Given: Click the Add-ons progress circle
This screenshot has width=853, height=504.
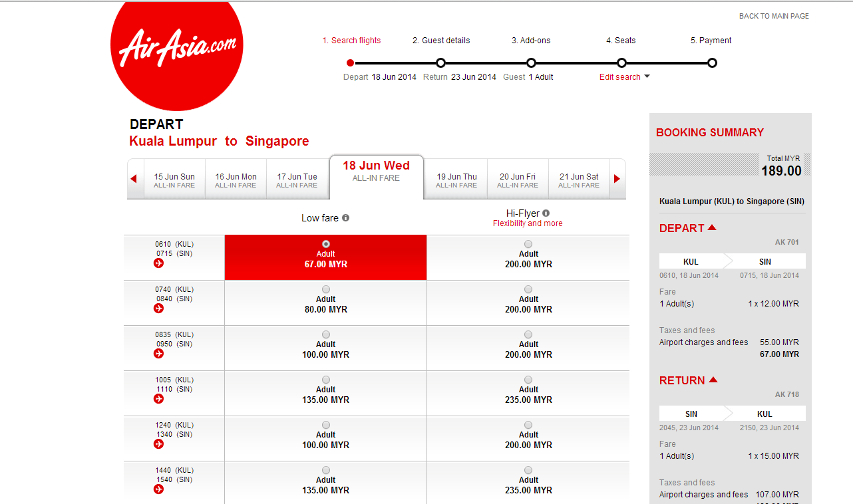Looking at the screenshot, I should click(531, 63).
